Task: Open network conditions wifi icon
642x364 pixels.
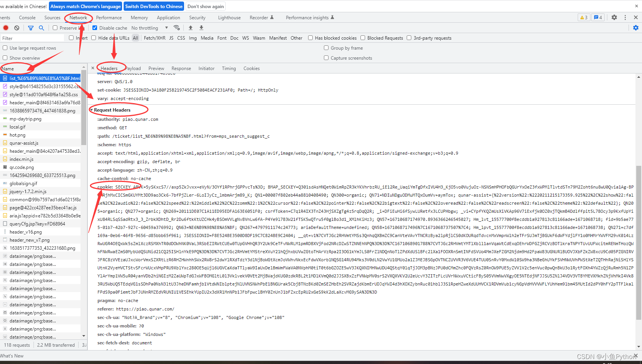Action: 177,28
